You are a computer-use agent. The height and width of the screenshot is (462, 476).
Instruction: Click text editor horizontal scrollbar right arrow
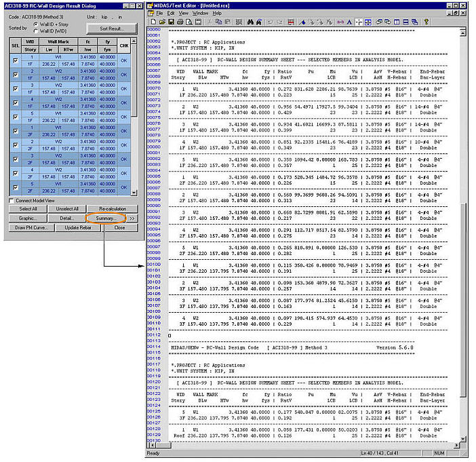click(457, 445)
